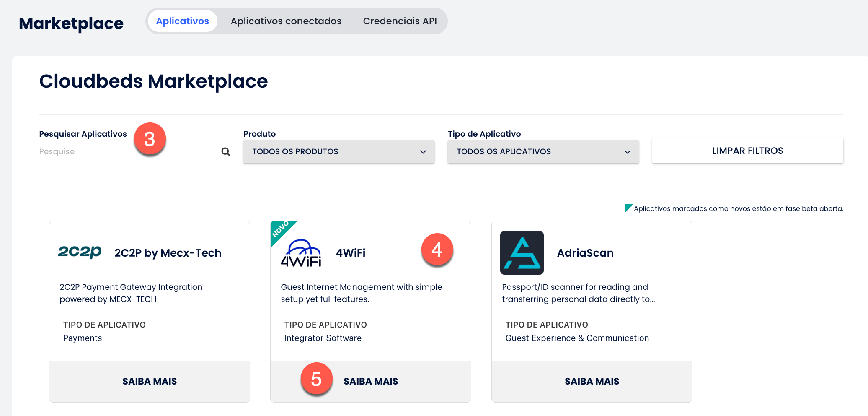
Task: Click the chevron arrow in Produto dropdown
Action: pyautogui.click(x=423, y=152)
